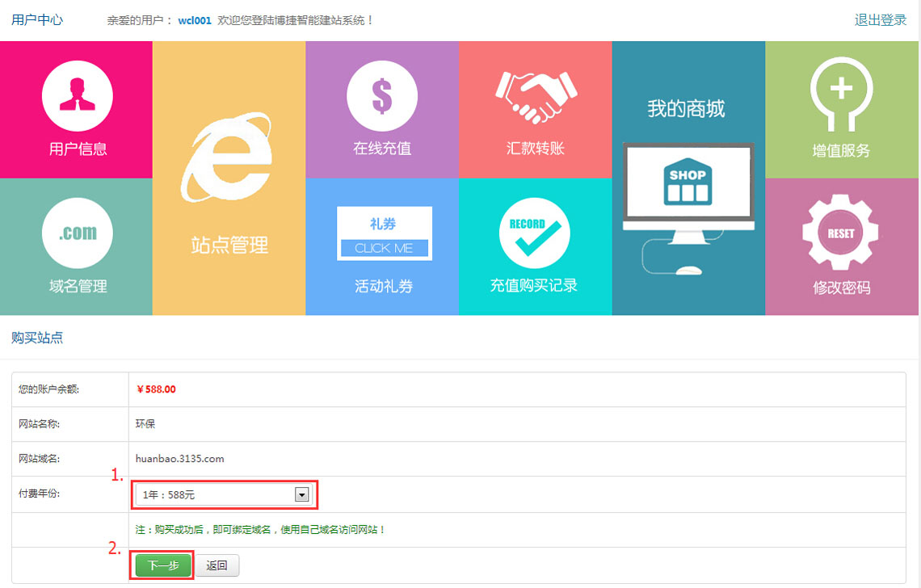
Task: Click the 修改密码 reset gear icon
Action: click(x=840, y=233)
